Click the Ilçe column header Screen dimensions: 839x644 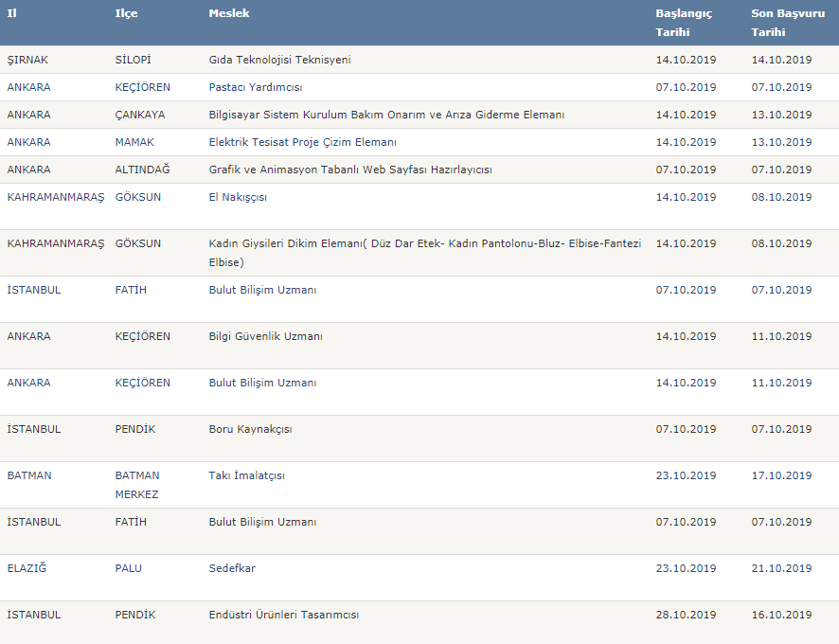pyautogui.click(x=126, y=13)
